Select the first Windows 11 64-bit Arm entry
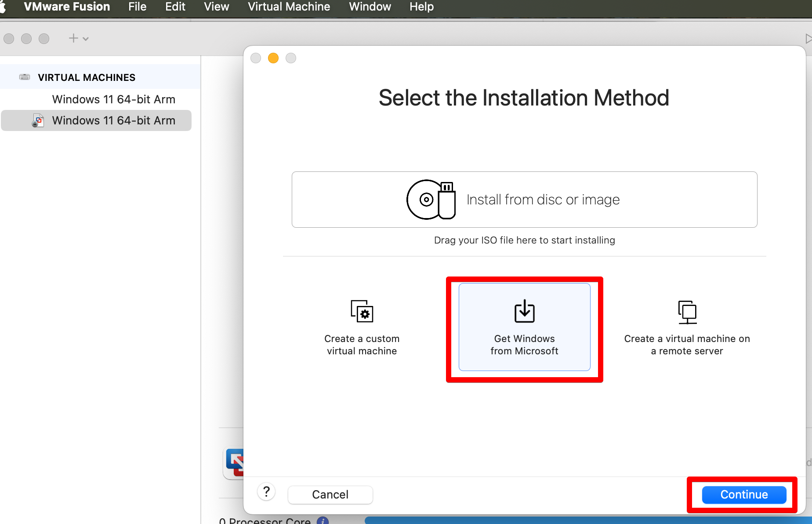 96,99
